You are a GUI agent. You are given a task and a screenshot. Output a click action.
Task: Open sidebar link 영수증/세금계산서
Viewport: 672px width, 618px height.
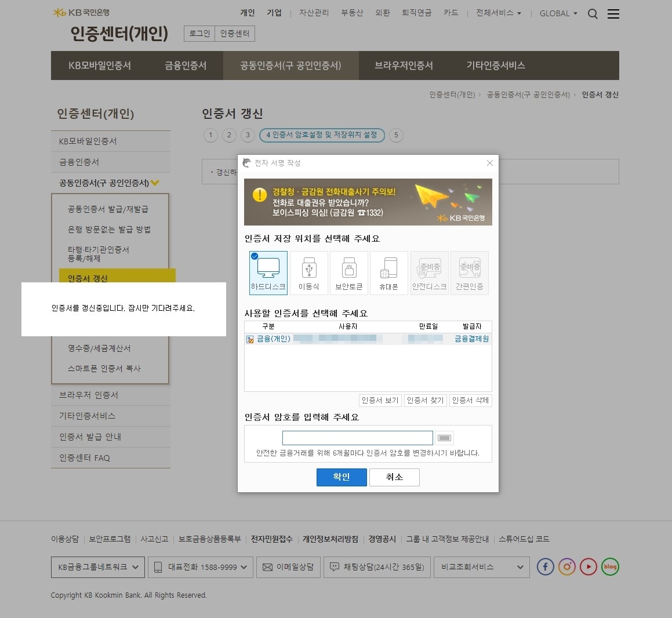pos(99,348)
